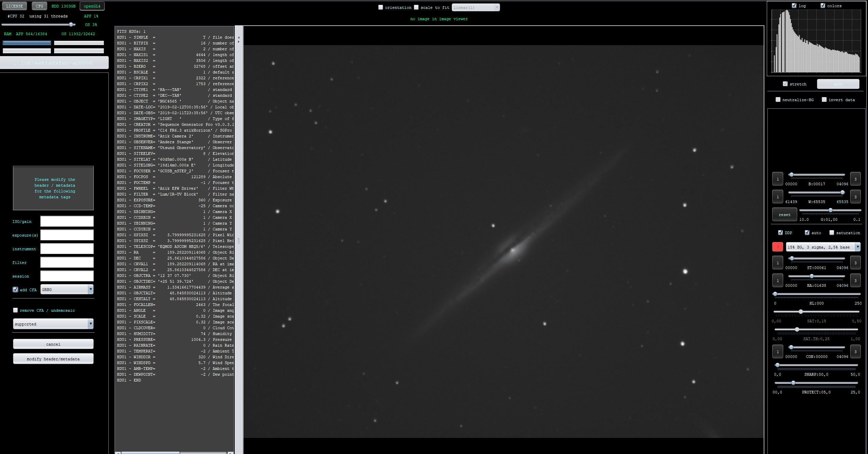Screen dimensions: 868x454
Task: Click the '1' button beside the BA slider
Action: (x=777, y=280)
